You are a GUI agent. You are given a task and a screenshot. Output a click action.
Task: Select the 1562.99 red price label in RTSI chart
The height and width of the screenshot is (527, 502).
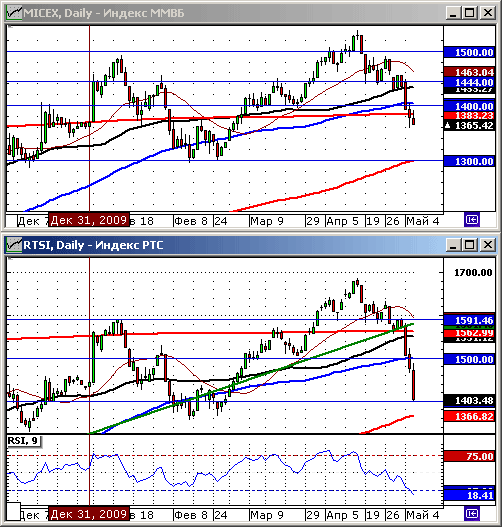click(x=469, y=333)
